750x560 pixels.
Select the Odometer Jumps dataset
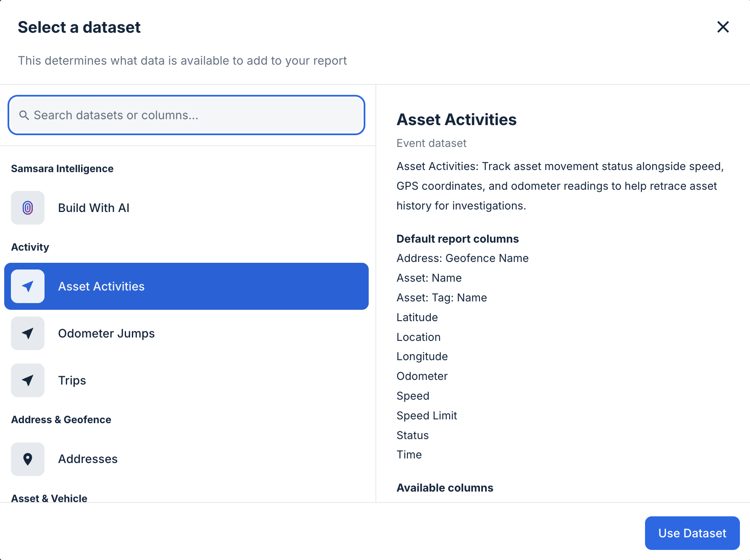(x=106, y=333)
